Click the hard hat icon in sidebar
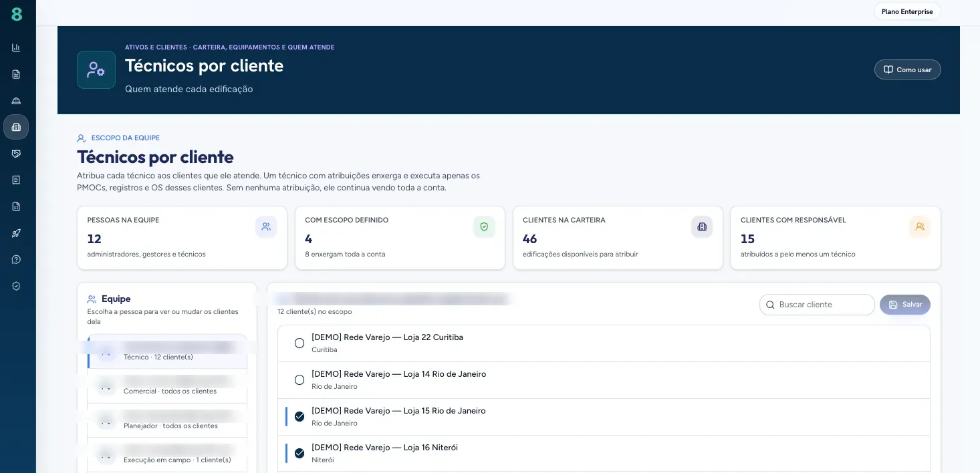 [x=16, y=100]
